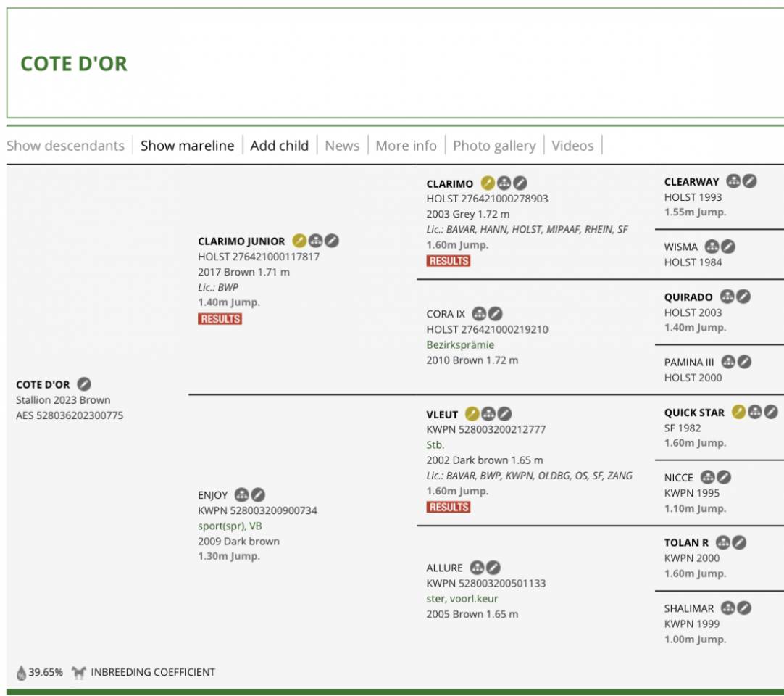Click the Add child menu item
The height and width of the screenshot is (696, 784).
tap(279, 146)
